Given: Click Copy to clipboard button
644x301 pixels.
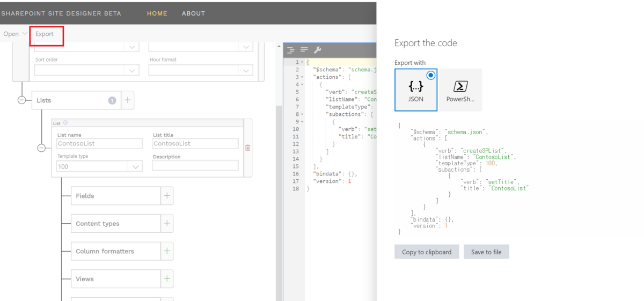Looking at the screenshot, I should pyautogui.click(x=427, y=252).
